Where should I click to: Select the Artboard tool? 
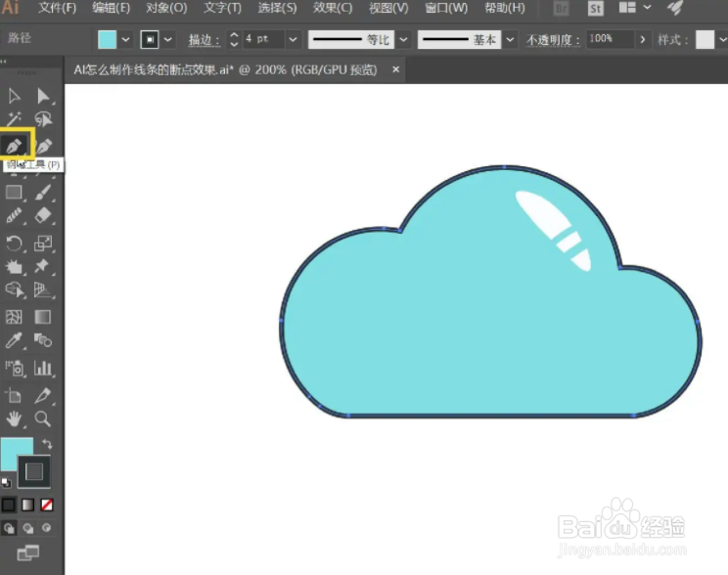tap(14, 395)
